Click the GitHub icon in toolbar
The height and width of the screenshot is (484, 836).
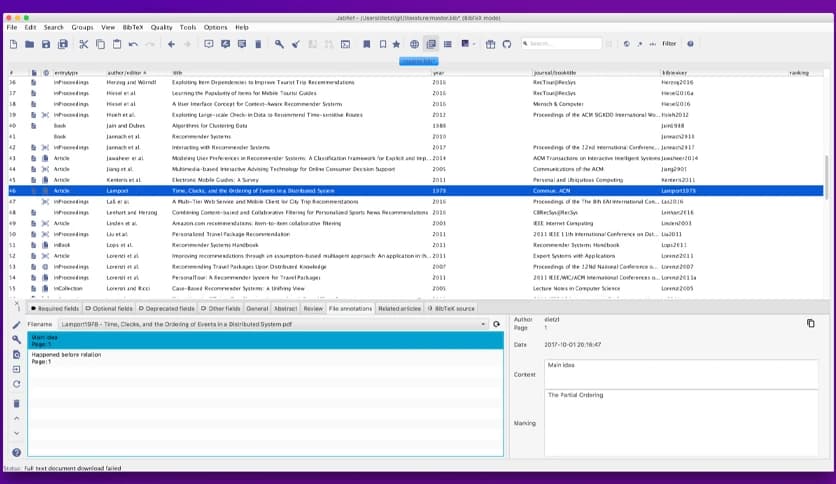tap(506, 44)
